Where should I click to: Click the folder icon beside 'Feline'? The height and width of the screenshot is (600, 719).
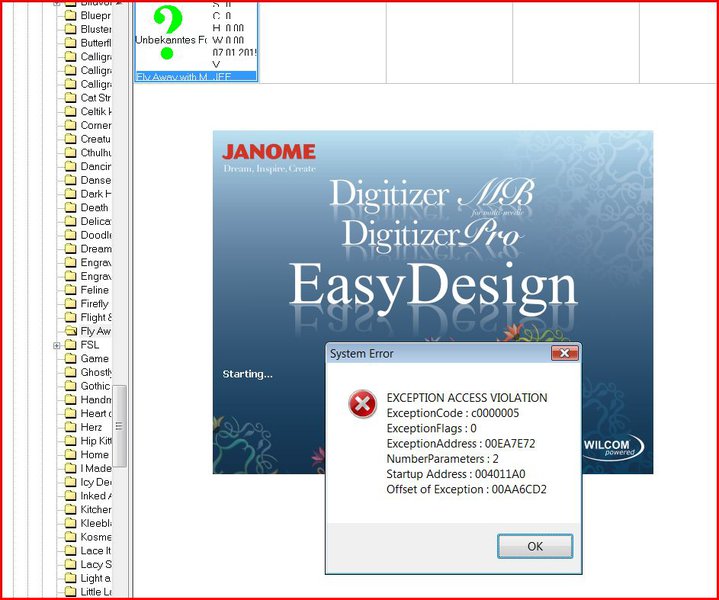(71, 289)
